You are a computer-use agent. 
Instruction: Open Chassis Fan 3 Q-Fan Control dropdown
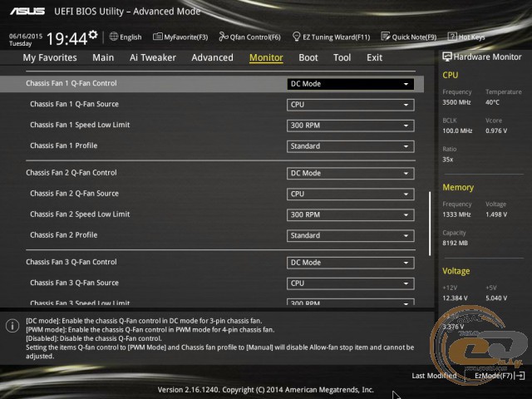[x=351, y=263]
